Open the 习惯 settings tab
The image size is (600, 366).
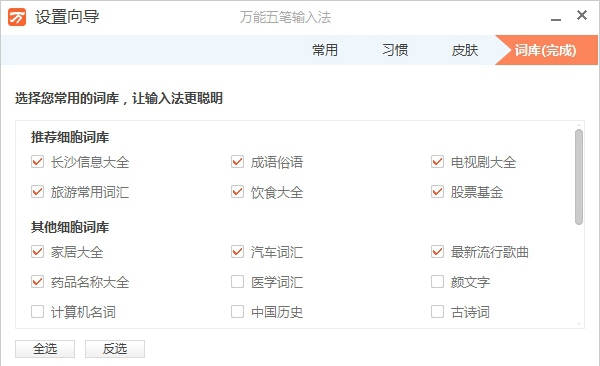pyautogui.click(x=395, y=50)
